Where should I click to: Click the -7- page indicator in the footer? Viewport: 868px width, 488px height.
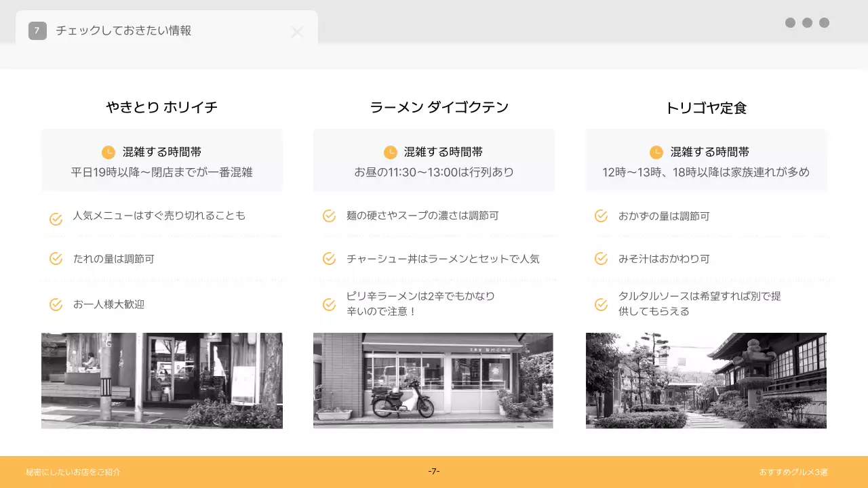[x=434, y=472]
